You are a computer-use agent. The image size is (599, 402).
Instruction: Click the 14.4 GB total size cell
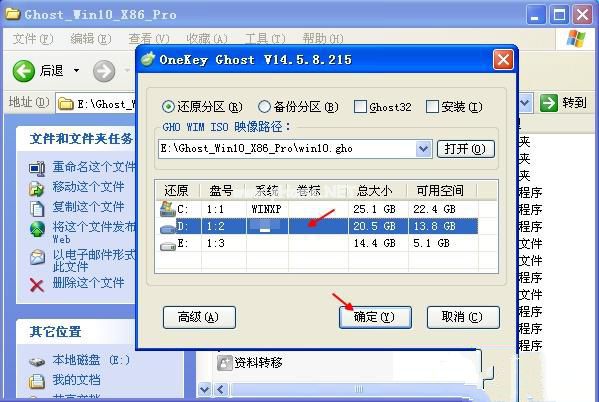[374, 243]
